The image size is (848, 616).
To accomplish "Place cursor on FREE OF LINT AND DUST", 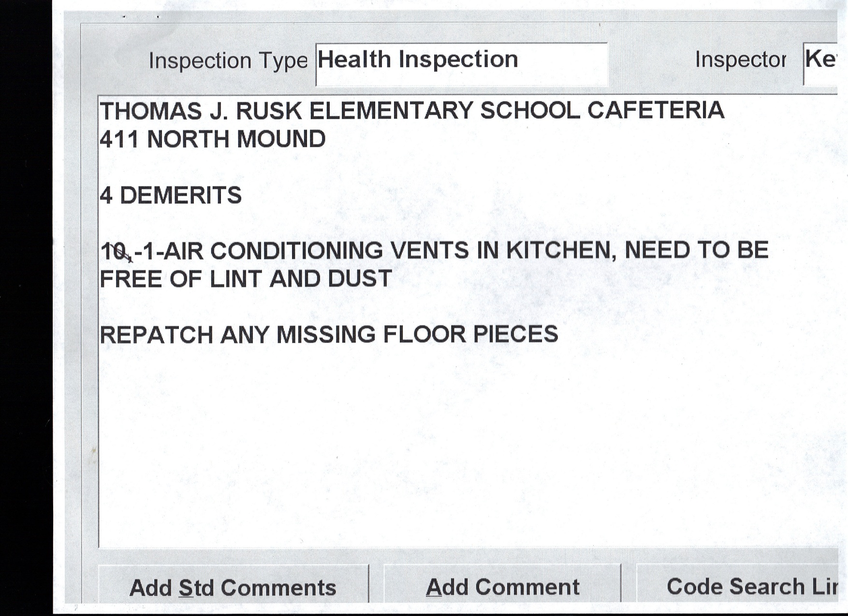I will pyautogui.click(x=246, y=279).
